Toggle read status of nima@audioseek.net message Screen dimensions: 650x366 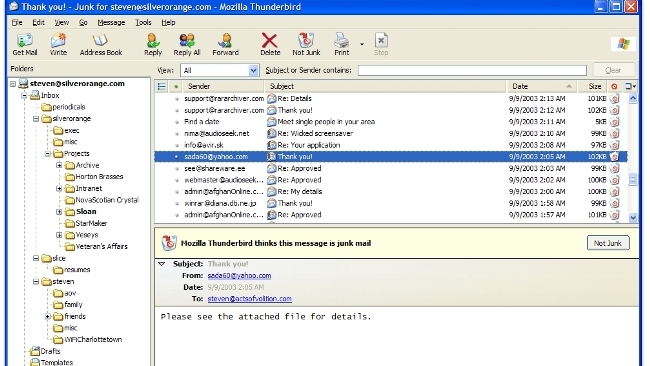(176, 133)
